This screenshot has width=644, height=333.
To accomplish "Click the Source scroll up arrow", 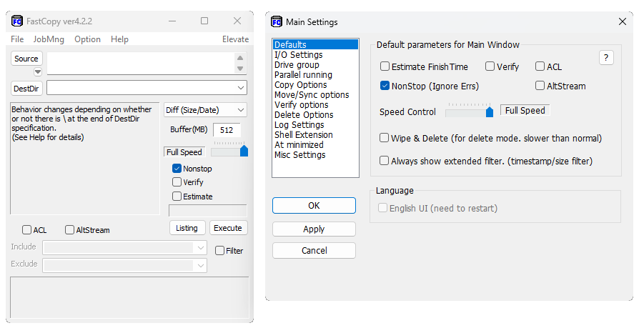I will coord(240,58).
